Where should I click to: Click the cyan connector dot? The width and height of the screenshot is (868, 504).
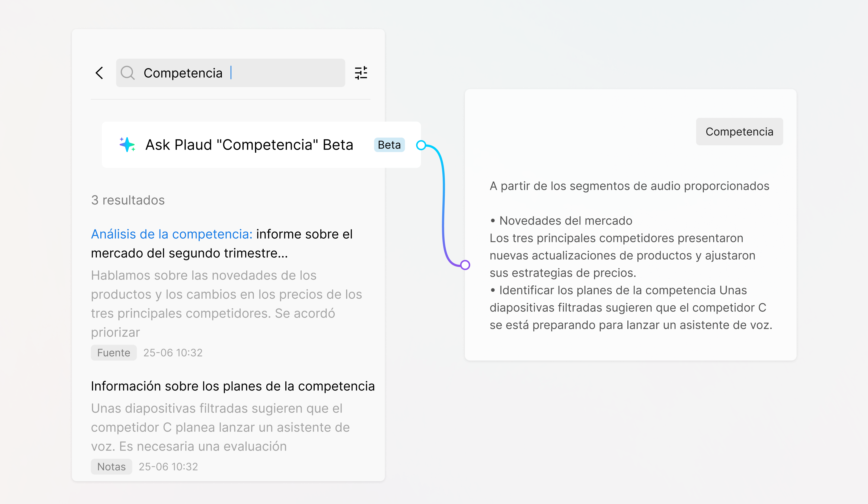[421, 145]
